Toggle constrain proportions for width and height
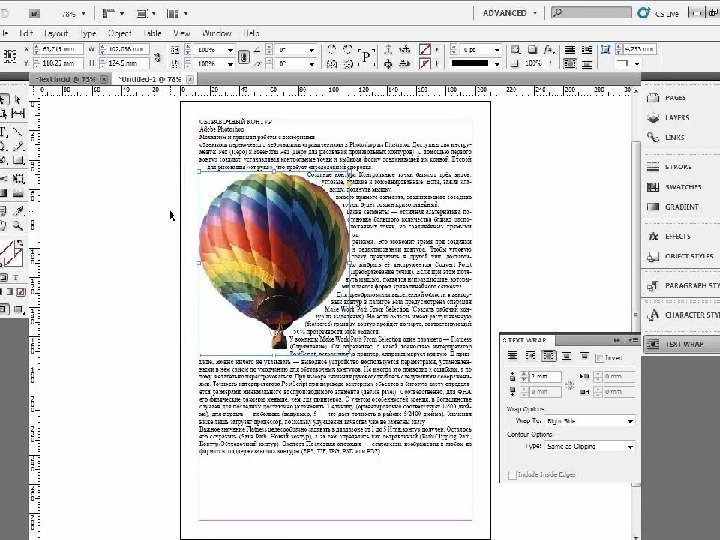Image resolution: width=720 pixels, height=540 pixels. click(x=158, y=57)
